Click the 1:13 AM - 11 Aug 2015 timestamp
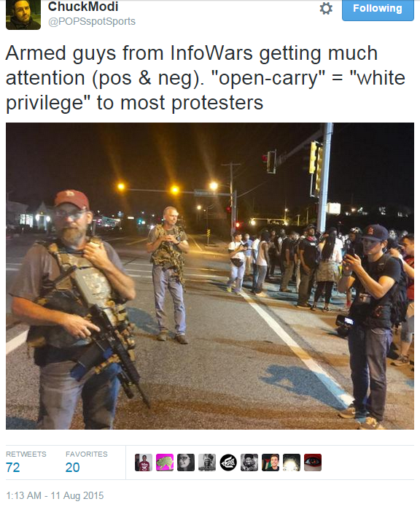Viewport: 420px width, 507px height. pos(55,495)
